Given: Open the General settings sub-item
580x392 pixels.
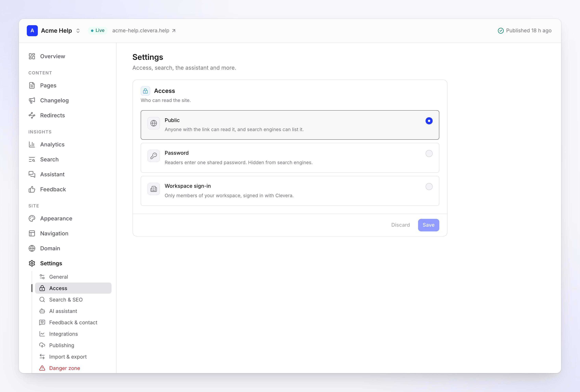Looking at the screenshot, I should [x=73, y=277].
